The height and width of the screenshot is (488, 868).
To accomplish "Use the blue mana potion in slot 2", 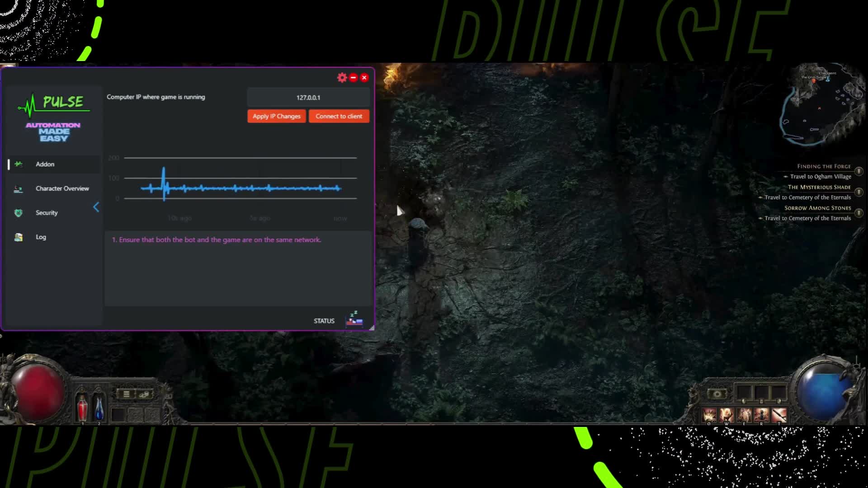I will [99, 407].
